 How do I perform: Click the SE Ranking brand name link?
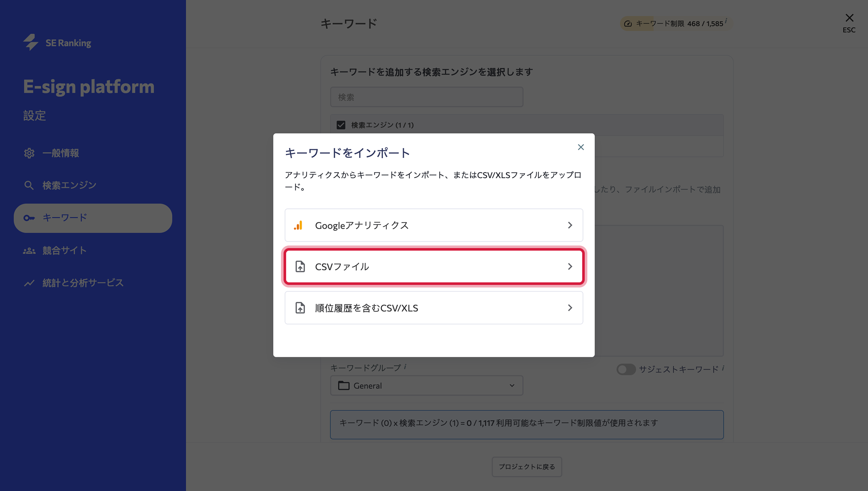tap(68, 43)
